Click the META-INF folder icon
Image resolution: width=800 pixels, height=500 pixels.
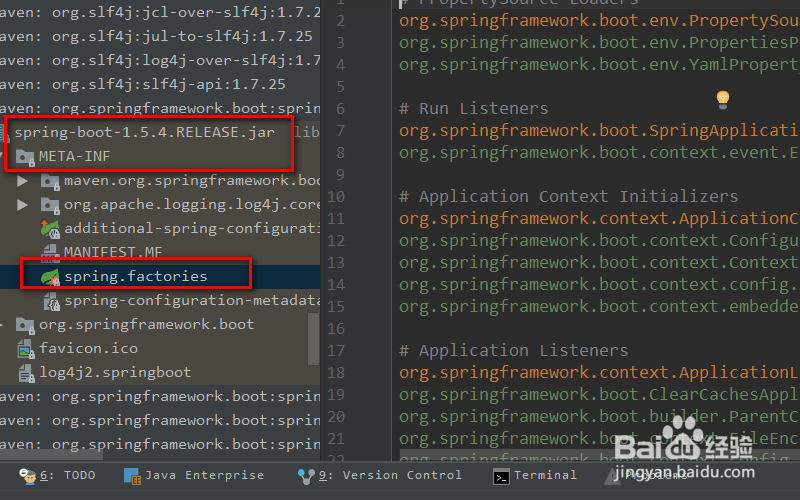tap(25, 157)
